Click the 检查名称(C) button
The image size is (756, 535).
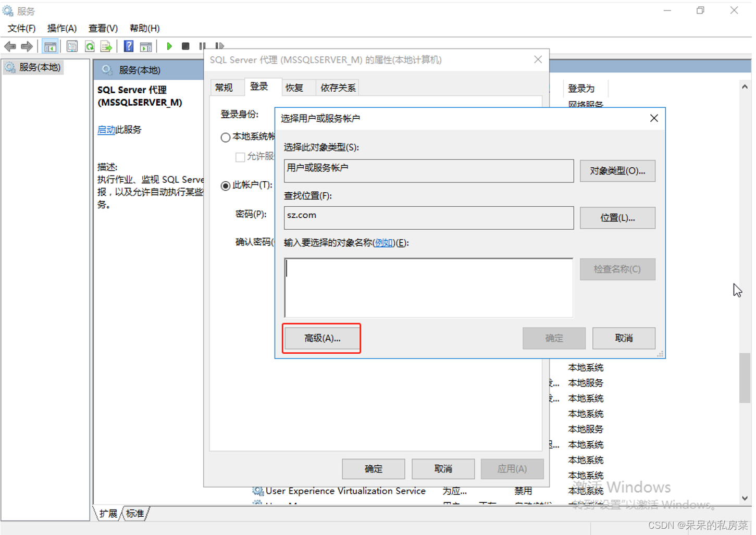pyautogui.click(x=617, y=269)
